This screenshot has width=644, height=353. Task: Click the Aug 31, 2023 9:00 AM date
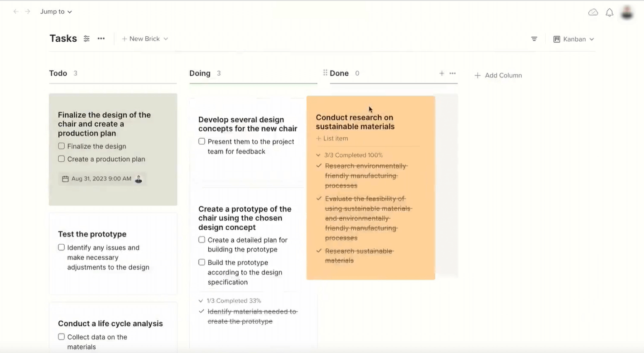(x=101, y=179)
